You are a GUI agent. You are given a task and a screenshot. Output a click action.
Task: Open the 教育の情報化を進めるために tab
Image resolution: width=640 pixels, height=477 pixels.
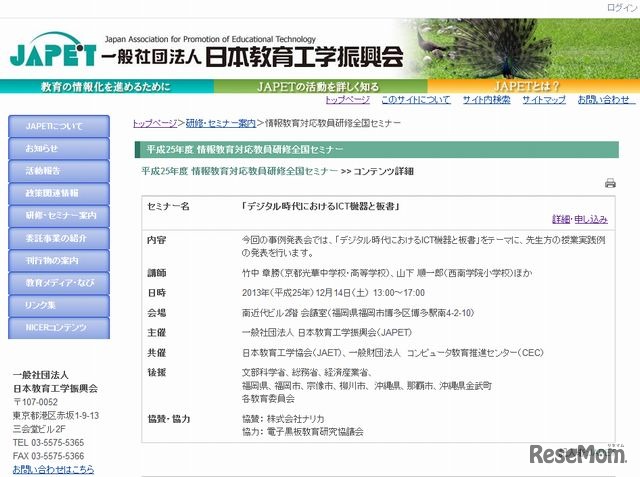(106, 87)
